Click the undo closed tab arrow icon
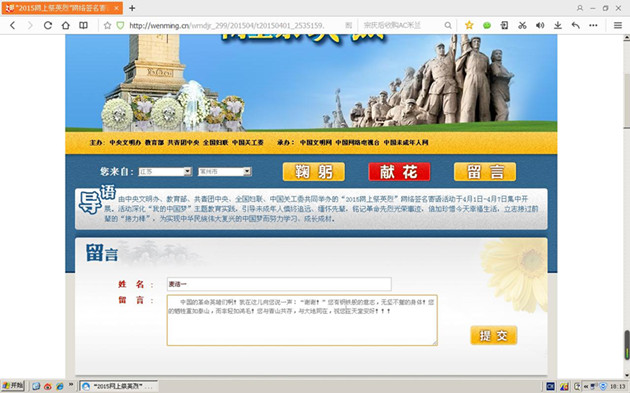 [575, 25]
